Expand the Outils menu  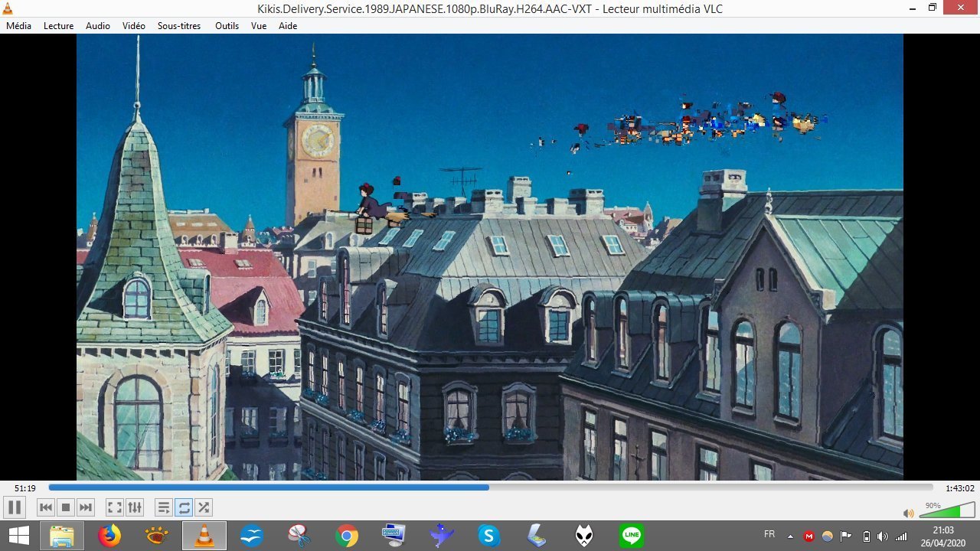227,25
